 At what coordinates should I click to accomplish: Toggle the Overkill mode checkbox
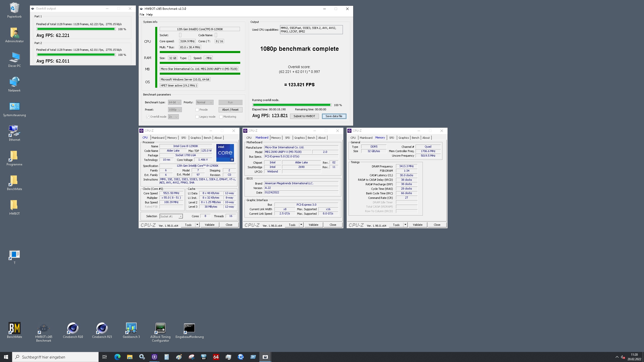click(148, 117)
